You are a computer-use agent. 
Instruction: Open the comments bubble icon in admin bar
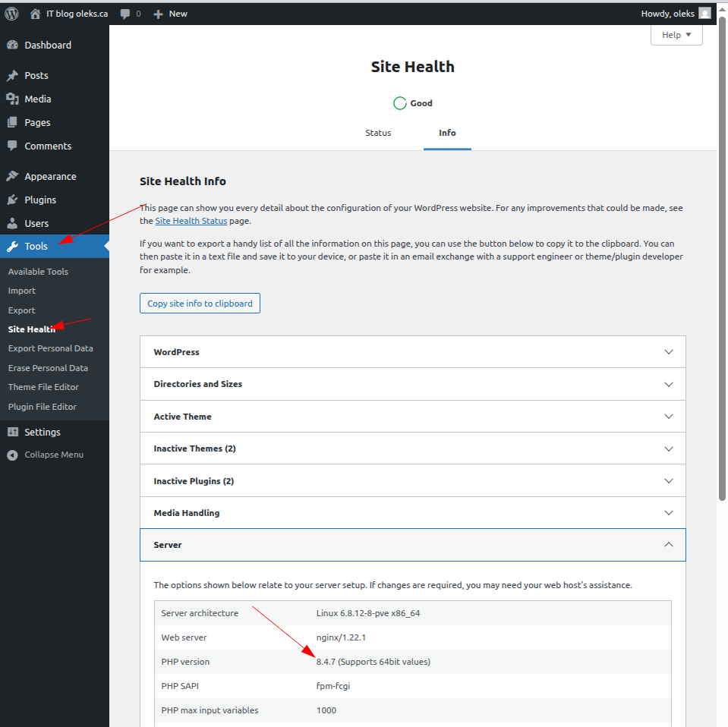(x=125, y=14)
